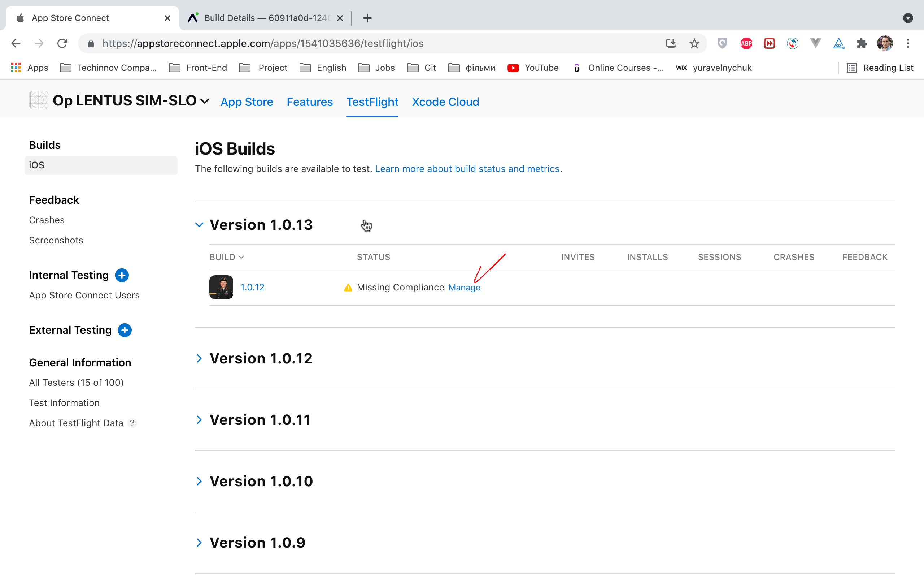
Task: Open the Git bookmark folder
Action: [422, 68]
